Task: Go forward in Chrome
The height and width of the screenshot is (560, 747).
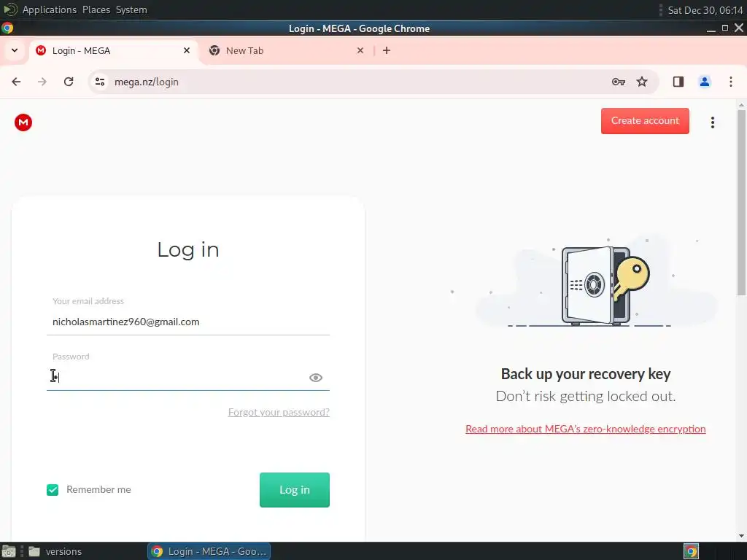Action: pos(42,82)
